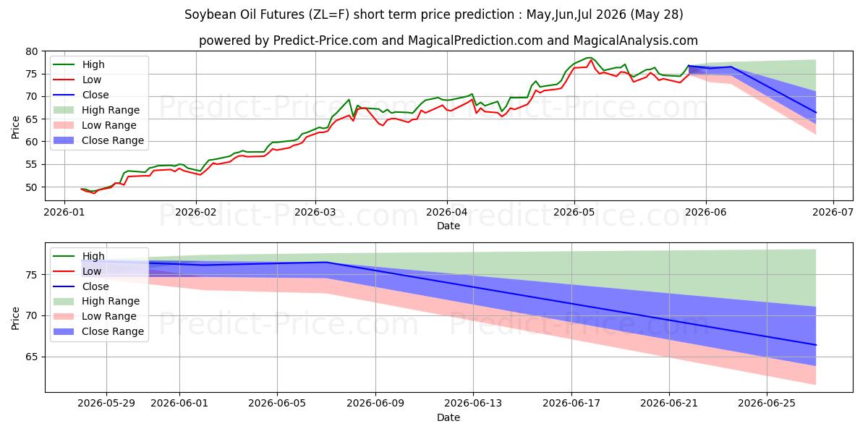Screen dimensions: 868x434
Task: Click the Price y-axis label of top chart
Action: (x=16, y=126)
